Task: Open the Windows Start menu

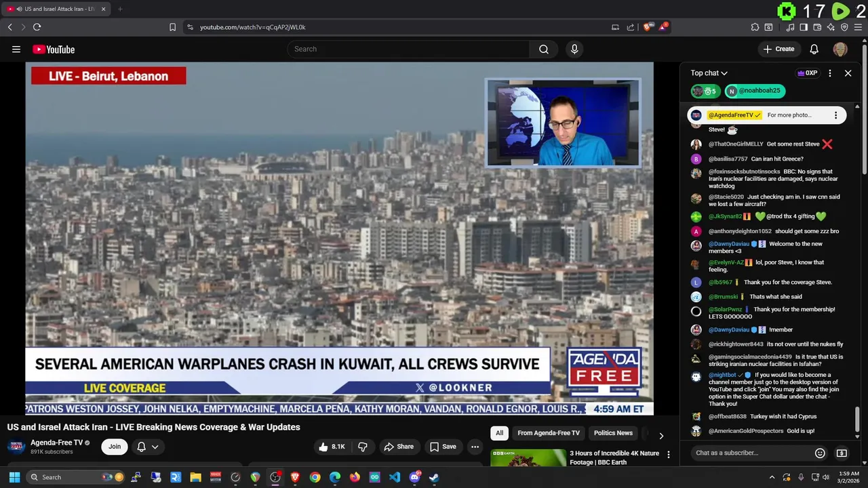Action: (x=14, y=477)
